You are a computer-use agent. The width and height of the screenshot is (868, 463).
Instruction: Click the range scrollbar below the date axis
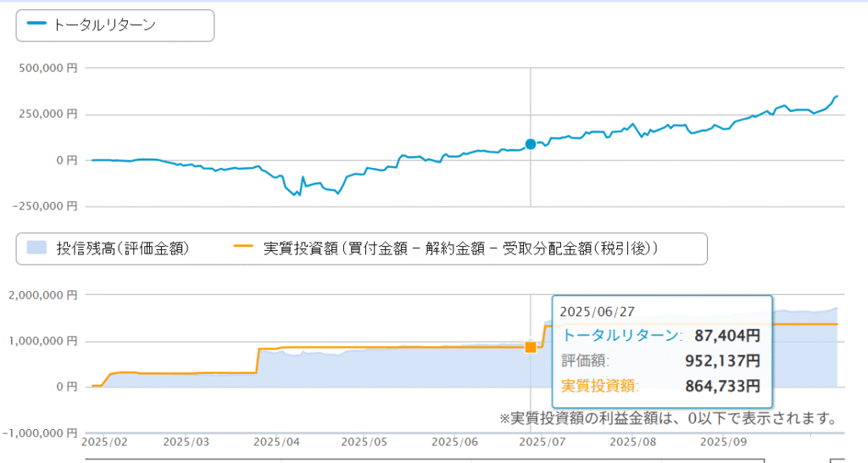coord(458,460)
